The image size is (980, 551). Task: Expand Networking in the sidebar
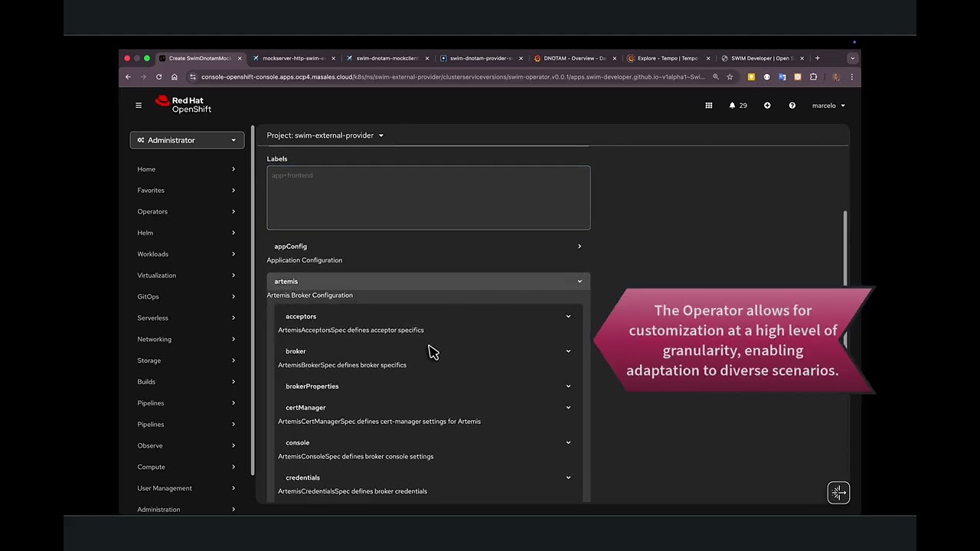point(187,339)
